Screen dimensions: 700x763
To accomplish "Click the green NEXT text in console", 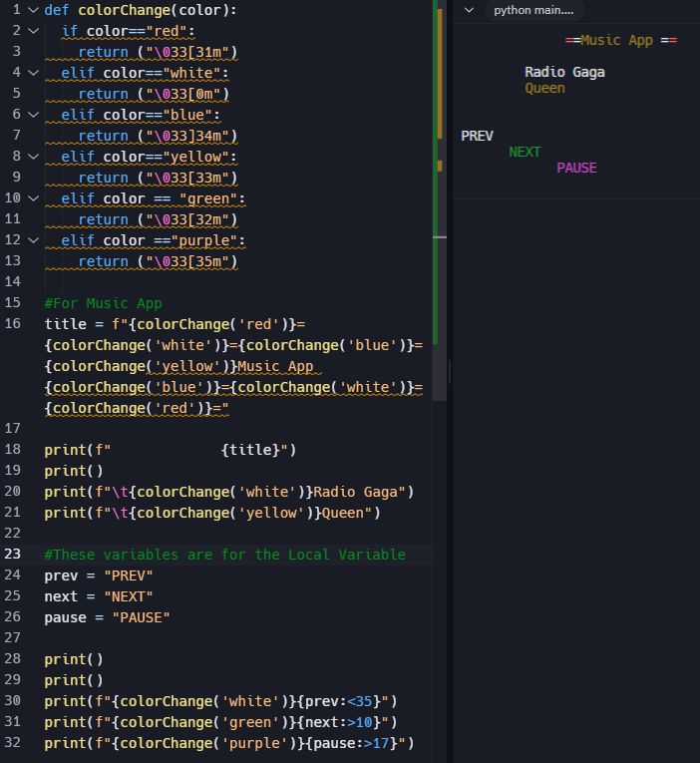I will 525,152.
